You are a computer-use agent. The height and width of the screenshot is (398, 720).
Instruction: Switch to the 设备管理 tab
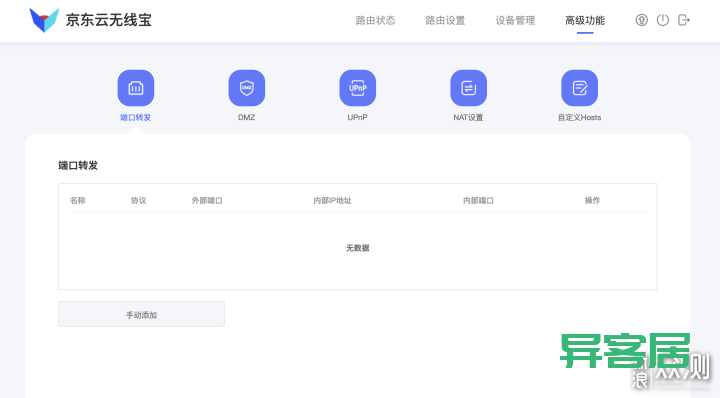[x=515, y=20]
